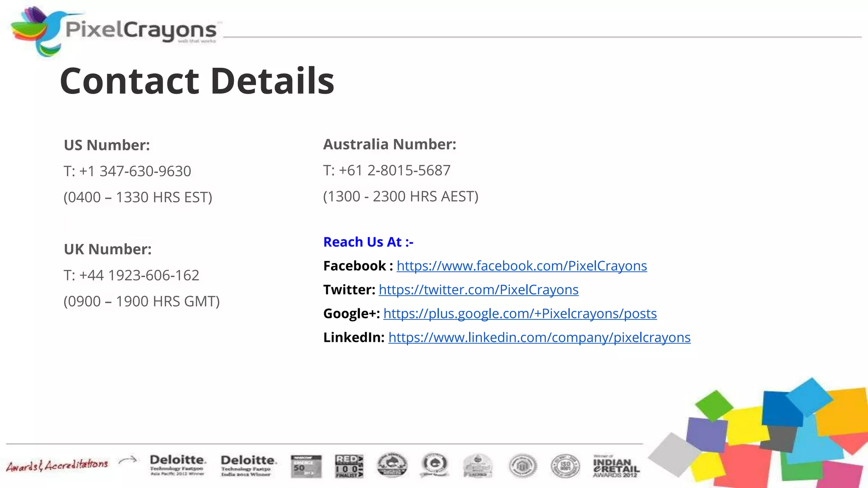Click the Australia phone number text
The image size is (868, 488).
(x=387, y=170)
